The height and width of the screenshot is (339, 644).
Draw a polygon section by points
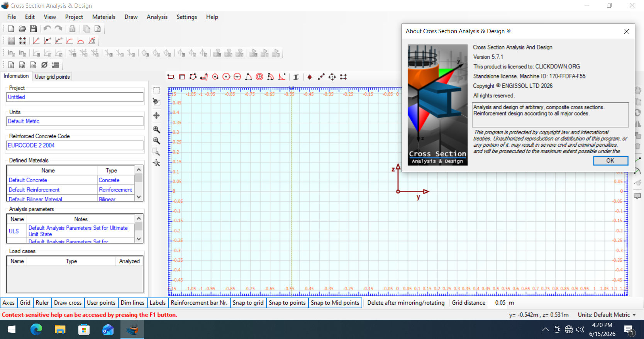193,77
